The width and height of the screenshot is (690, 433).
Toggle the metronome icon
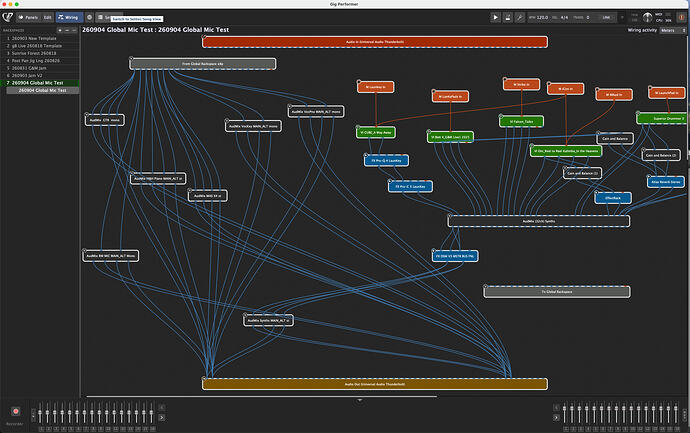[x=507, y=18]
